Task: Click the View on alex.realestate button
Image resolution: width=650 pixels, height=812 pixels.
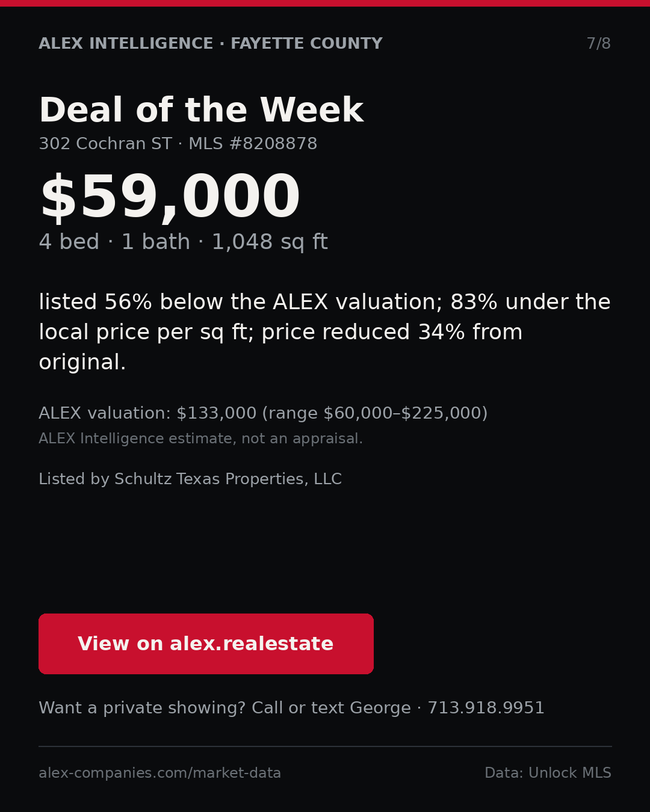Action: 206,644
